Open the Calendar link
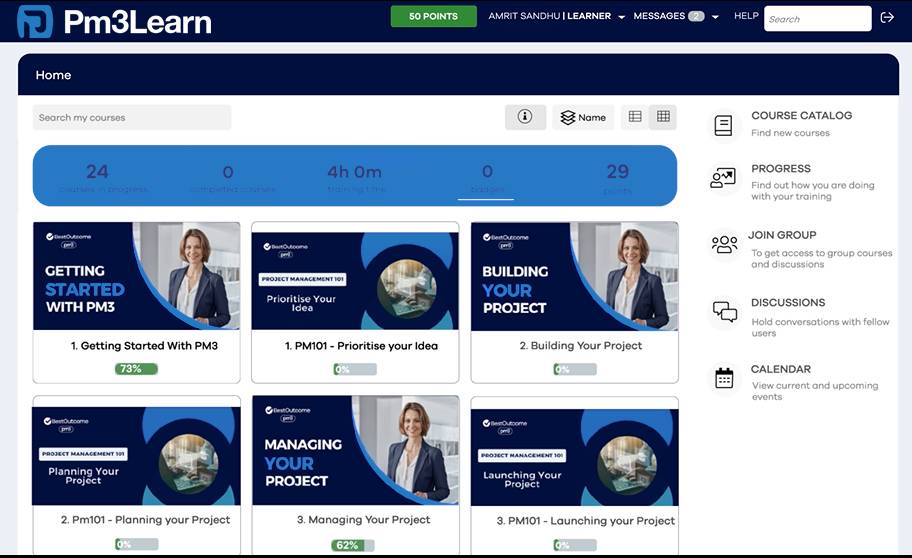This screenshot has width=912, height=558. click(x=781, y=369)
